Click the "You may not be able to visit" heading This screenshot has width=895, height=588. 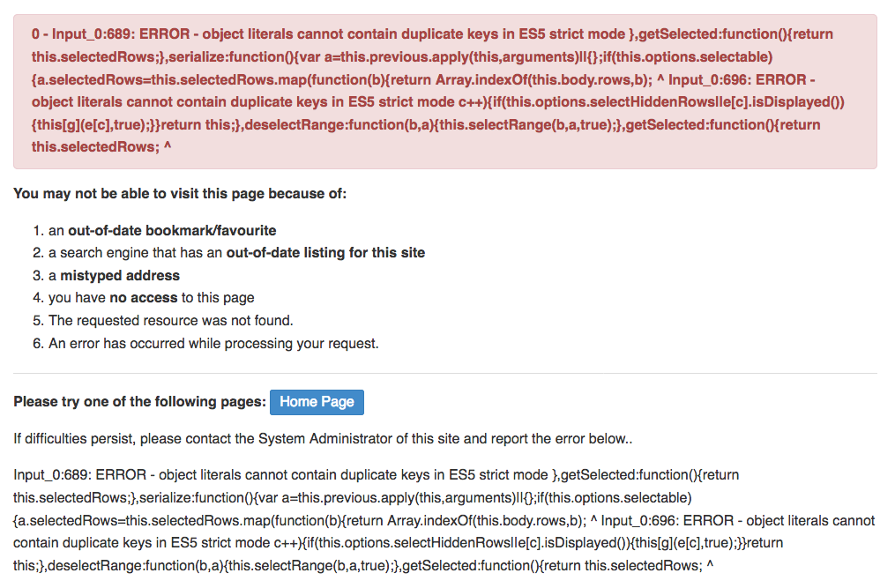[180, 194]
